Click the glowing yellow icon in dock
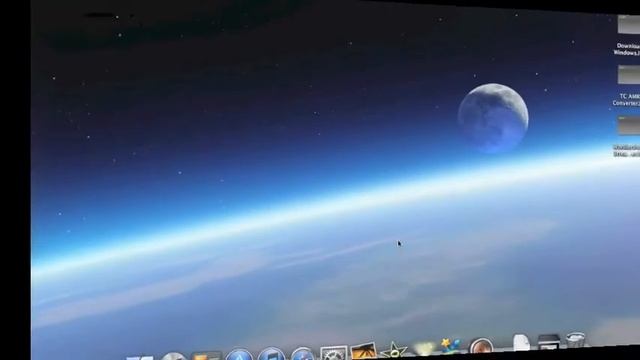 [x=424, y=348]
